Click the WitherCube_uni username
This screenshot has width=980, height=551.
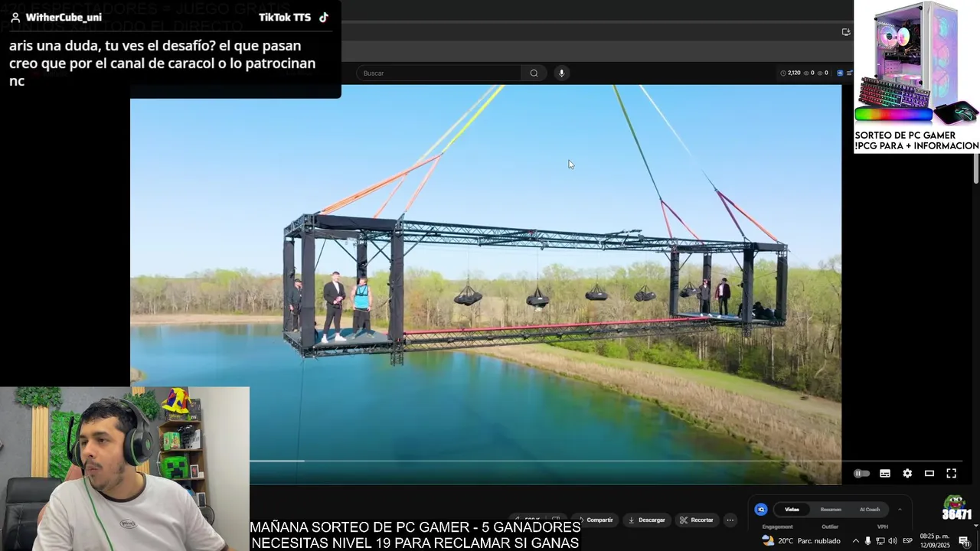pos(64,18)
